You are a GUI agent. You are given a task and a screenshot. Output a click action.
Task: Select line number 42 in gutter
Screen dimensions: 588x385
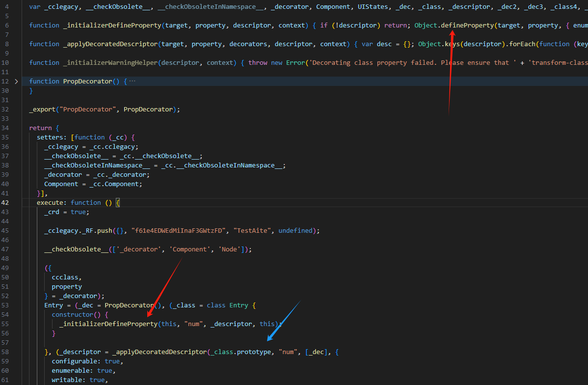(x=5, y=203)
